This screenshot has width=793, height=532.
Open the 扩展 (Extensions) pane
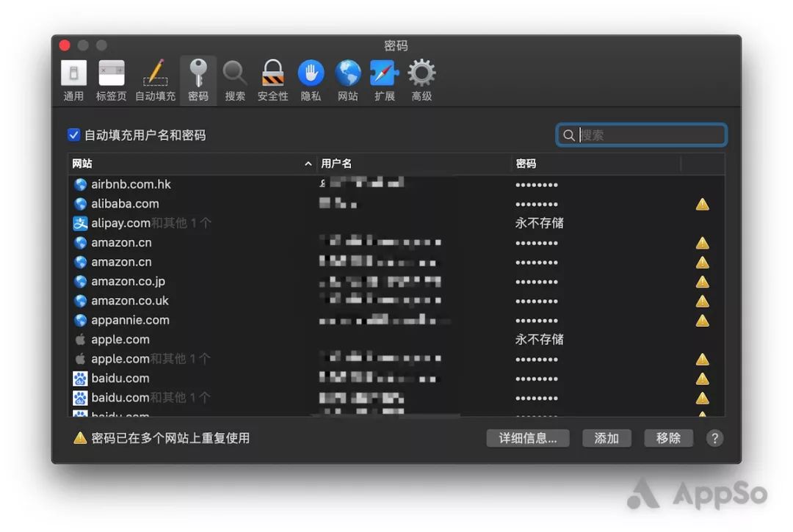coord(385,81)
